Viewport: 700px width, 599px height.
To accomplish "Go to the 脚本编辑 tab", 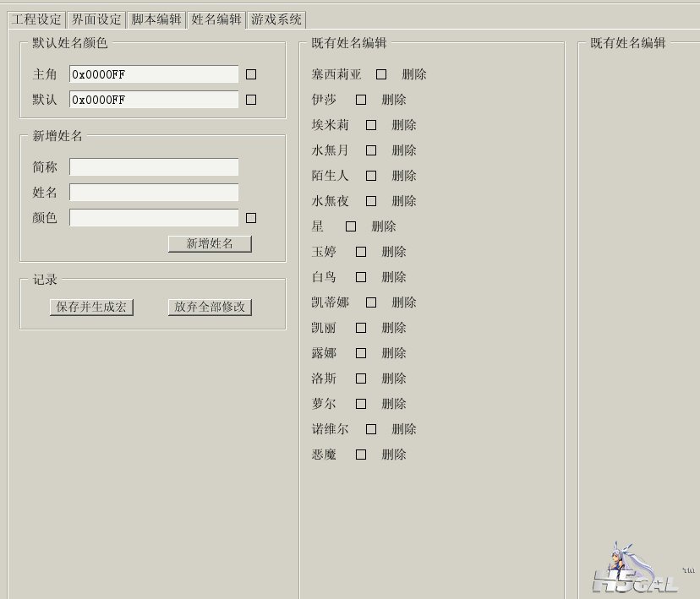I will coord(156,19).
